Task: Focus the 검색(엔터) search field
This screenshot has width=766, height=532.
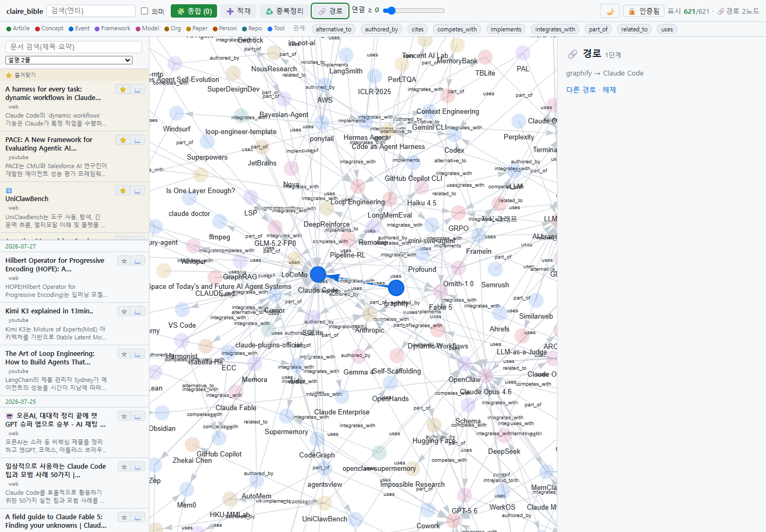Action: (91, 11)
